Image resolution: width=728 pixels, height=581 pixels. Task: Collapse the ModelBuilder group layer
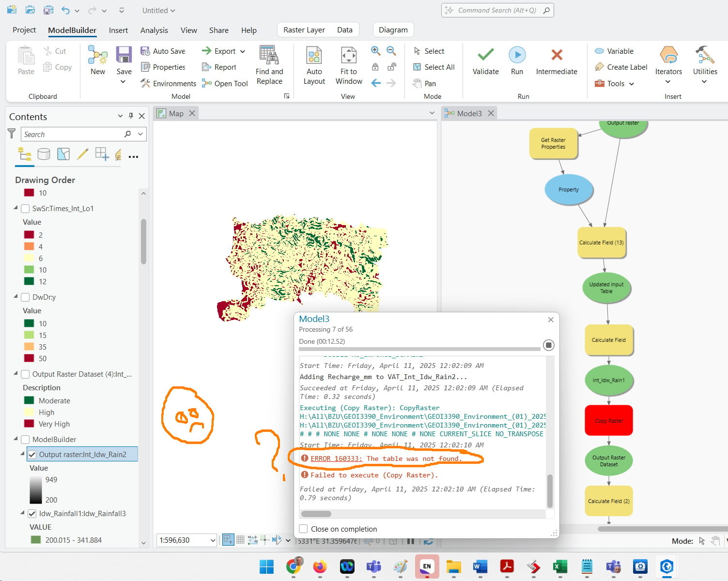coord(15,439)
